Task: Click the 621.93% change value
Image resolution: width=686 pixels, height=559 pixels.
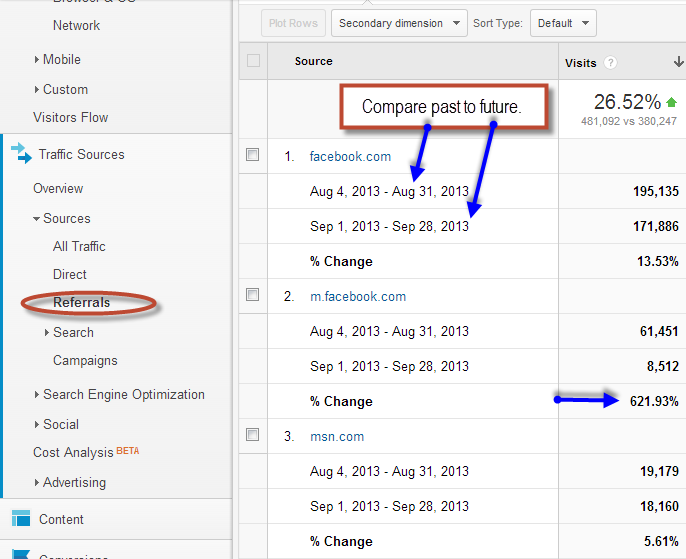Action: pyautogui.click(x=654, y=401)
